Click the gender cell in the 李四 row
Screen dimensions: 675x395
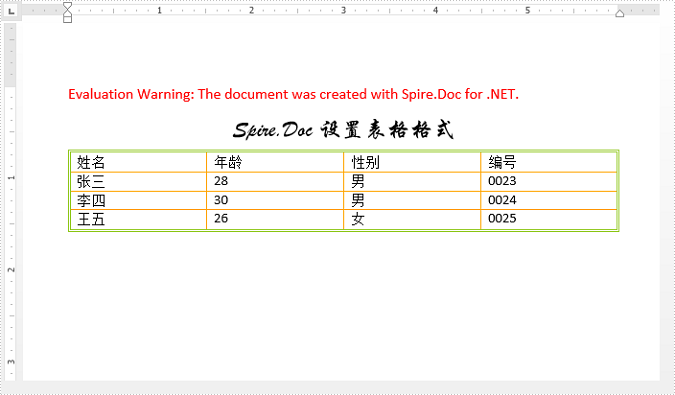412,201
